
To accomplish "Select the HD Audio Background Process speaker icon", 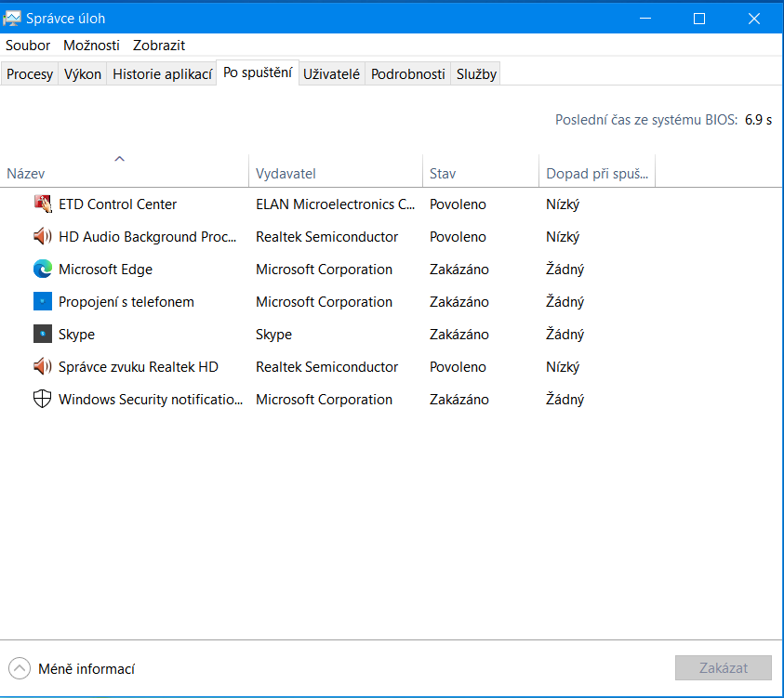I will (x=42, y=237).
